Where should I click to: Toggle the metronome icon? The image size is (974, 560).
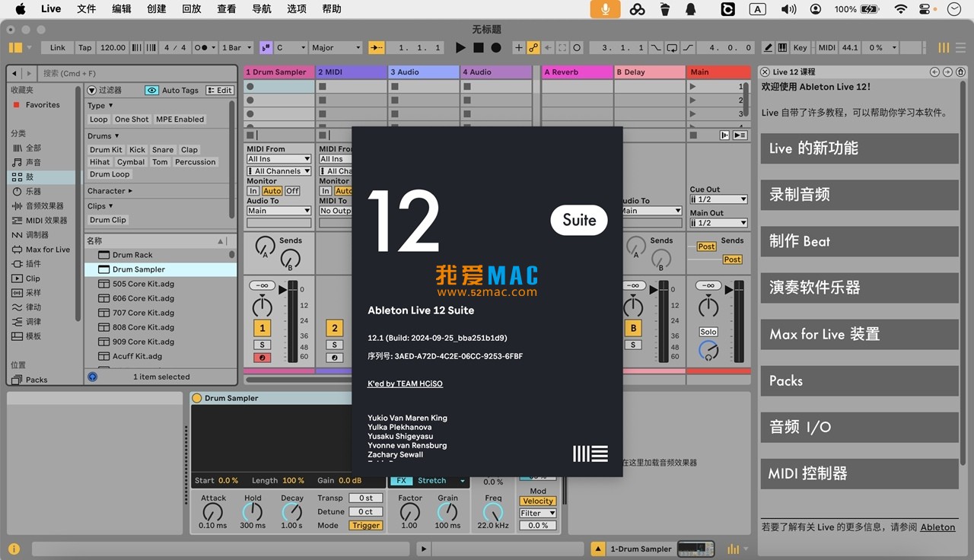[201, 47]
